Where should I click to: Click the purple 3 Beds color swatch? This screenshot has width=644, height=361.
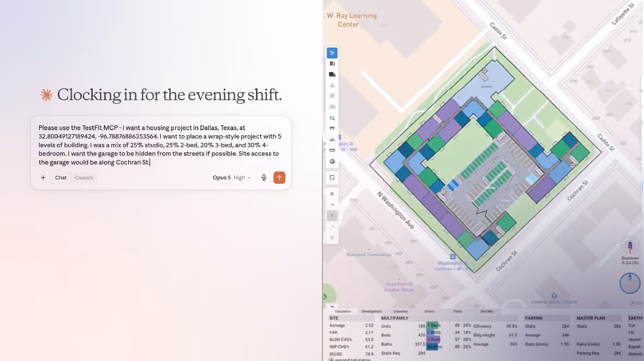tap(432, 339)
